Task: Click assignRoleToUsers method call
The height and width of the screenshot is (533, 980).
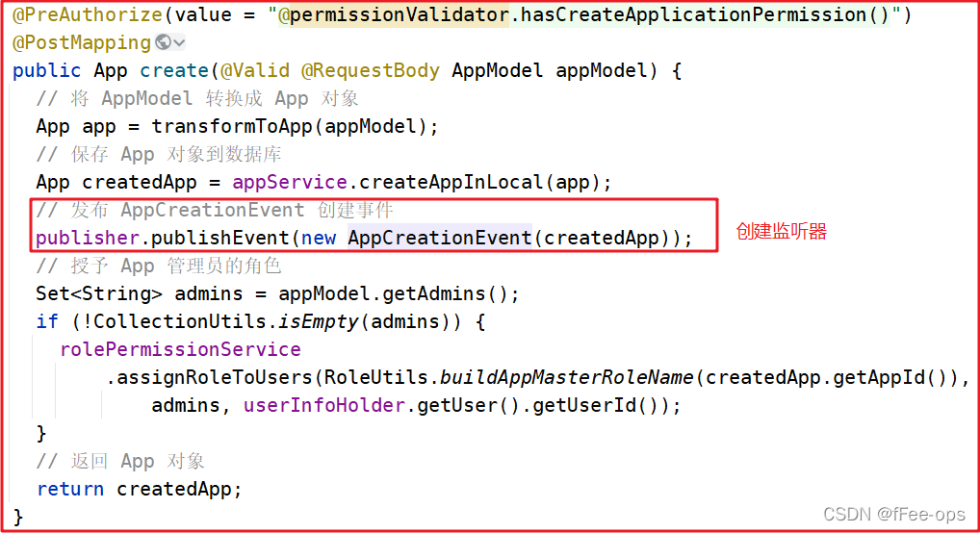Action: tap(215, 377)
